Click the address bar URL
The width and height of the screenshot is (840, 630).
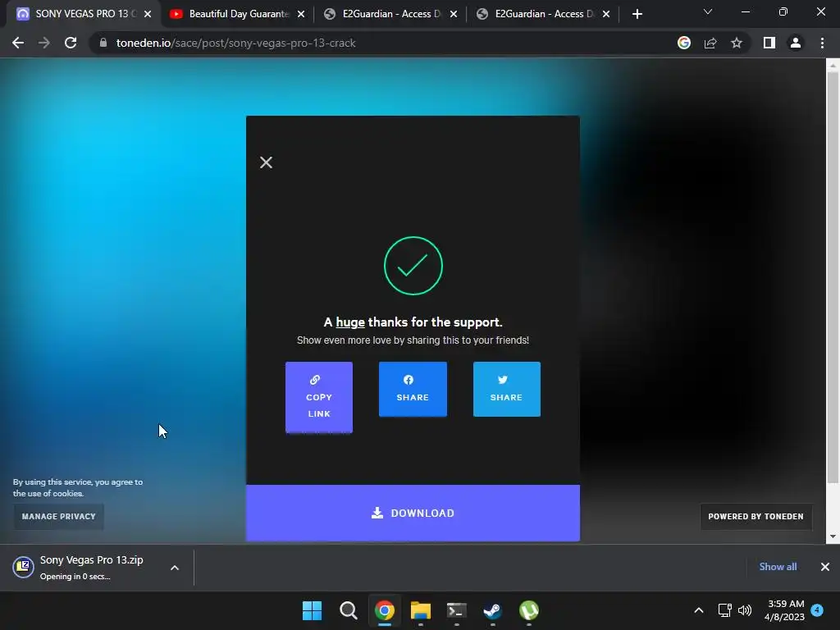pyautogui.click(x=235, y=43)
